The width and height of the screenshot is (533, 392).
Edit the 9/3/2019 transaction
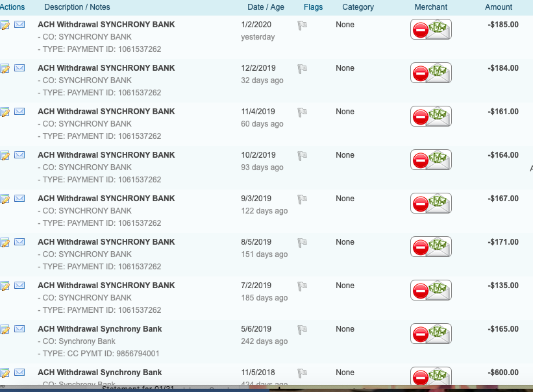coord(5,199)
